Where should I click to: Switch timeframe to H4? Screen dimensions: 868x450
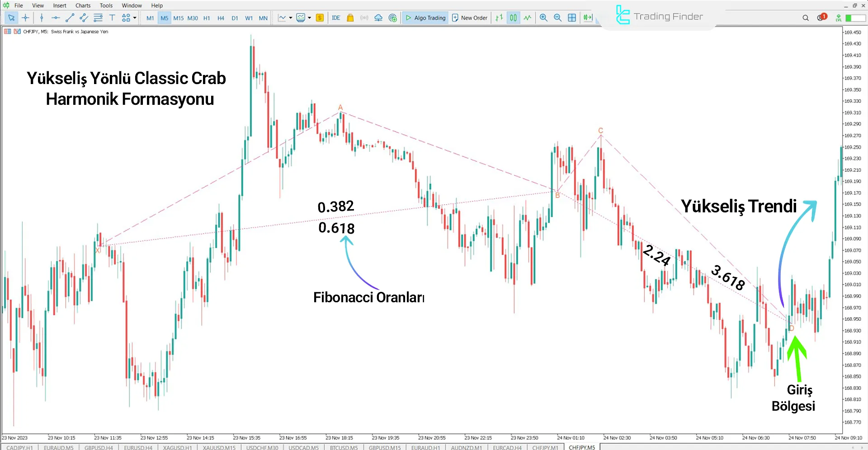pos(221,18)
